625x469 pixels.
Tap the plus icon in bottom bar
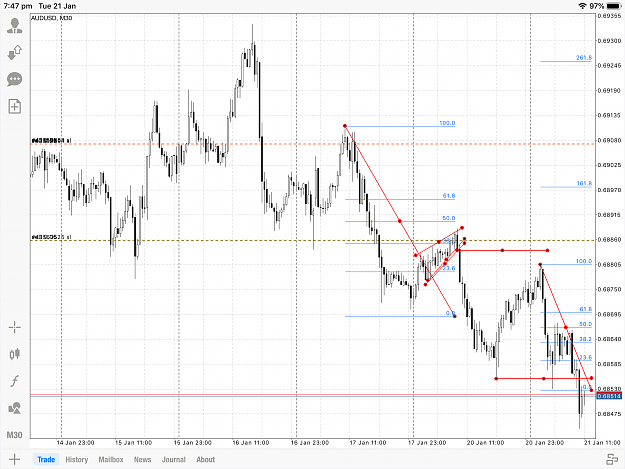[x=14, y=459]
